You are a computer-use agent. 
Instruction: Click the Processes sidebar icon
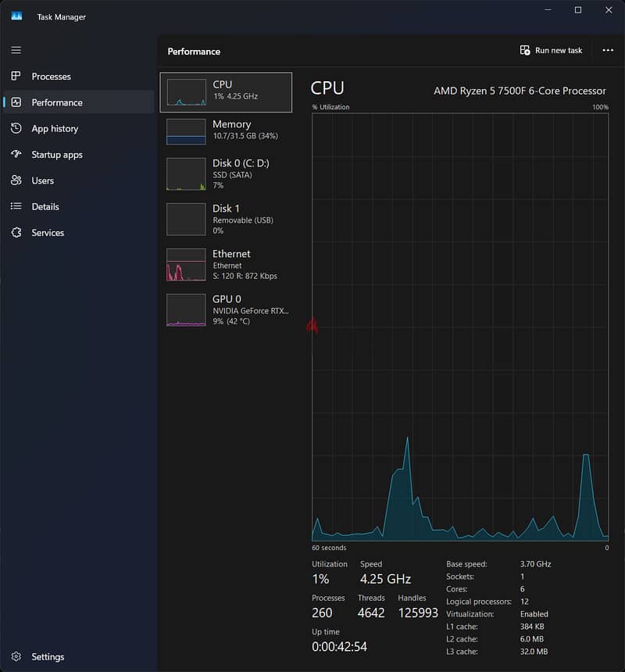click(x=16, y=77)
